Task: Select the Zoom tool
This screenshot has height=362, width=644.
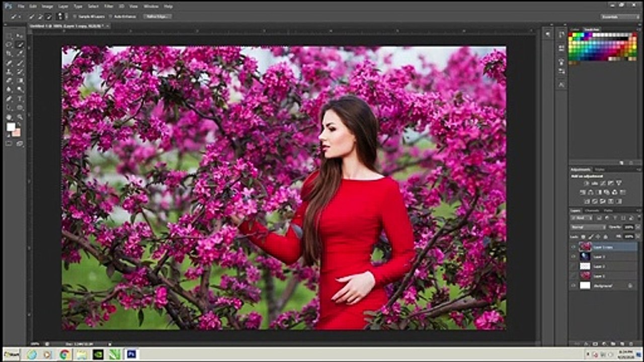Action: click(x=20, y=117)
